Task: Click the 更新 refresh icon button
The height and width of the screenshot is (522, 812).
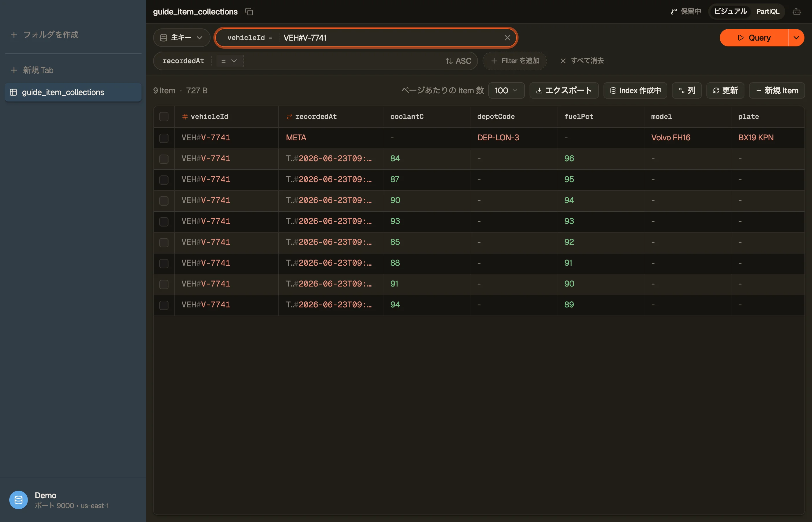Action: click(725, 90)
